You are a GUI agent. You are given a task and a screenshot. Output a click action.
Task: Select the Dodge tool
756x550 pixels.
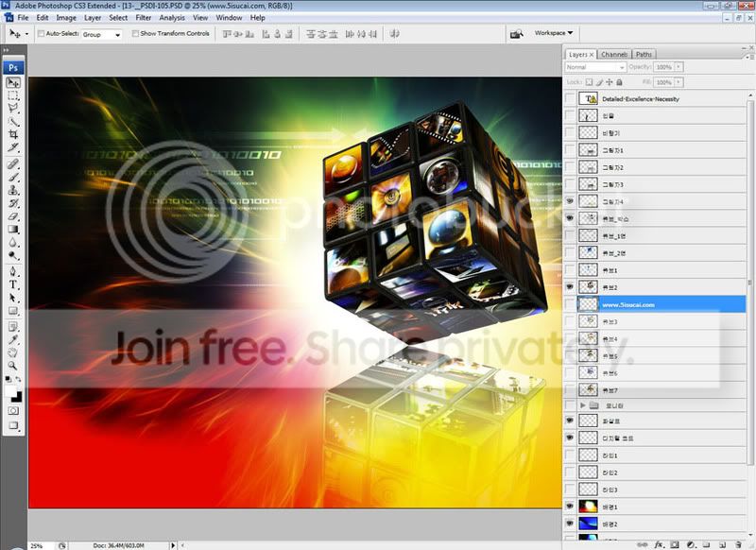(13, 255)
